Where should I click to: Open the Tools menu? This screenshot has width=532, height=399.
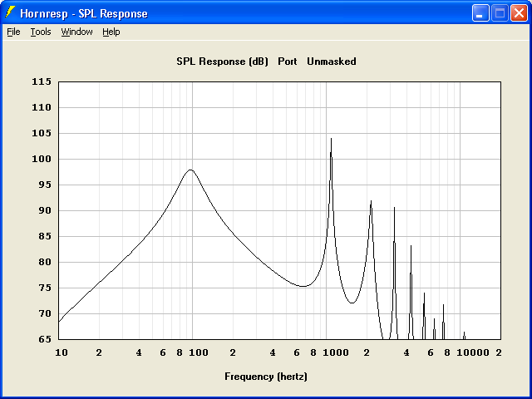click(x=41, y=32)
